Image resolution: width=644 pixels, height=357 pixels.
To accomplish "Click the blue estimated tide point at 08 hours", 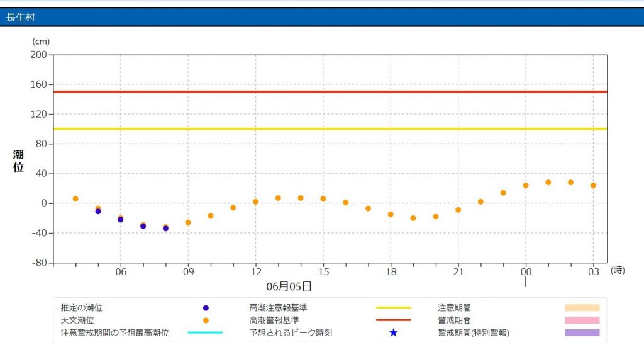I will tap(165, 229).
